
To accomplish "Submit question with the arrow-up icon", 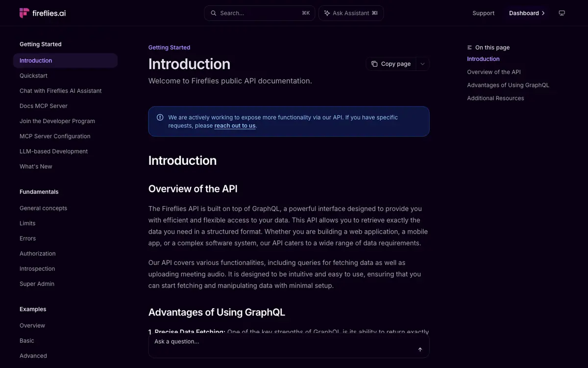I will [420, 349].
